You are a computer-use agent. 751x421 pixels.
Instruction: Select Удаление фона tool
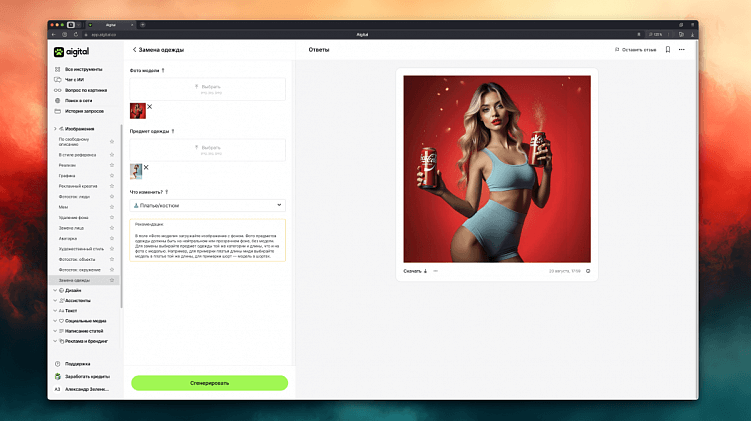[73, 217]
